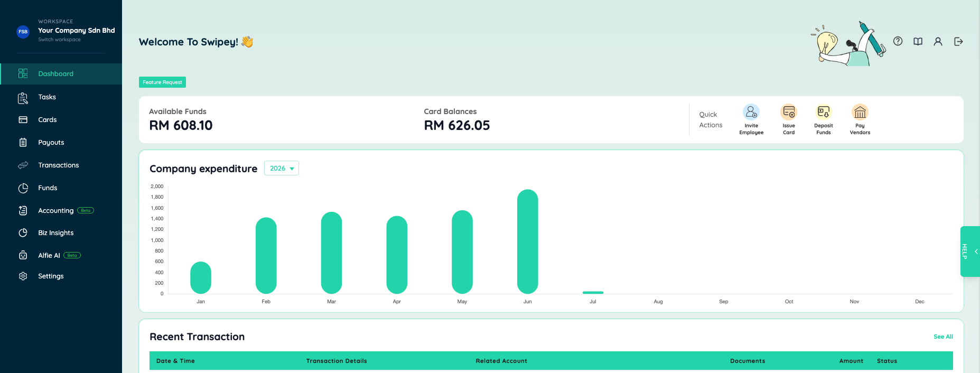Click the Feb expenditure bar

point(266,255)
